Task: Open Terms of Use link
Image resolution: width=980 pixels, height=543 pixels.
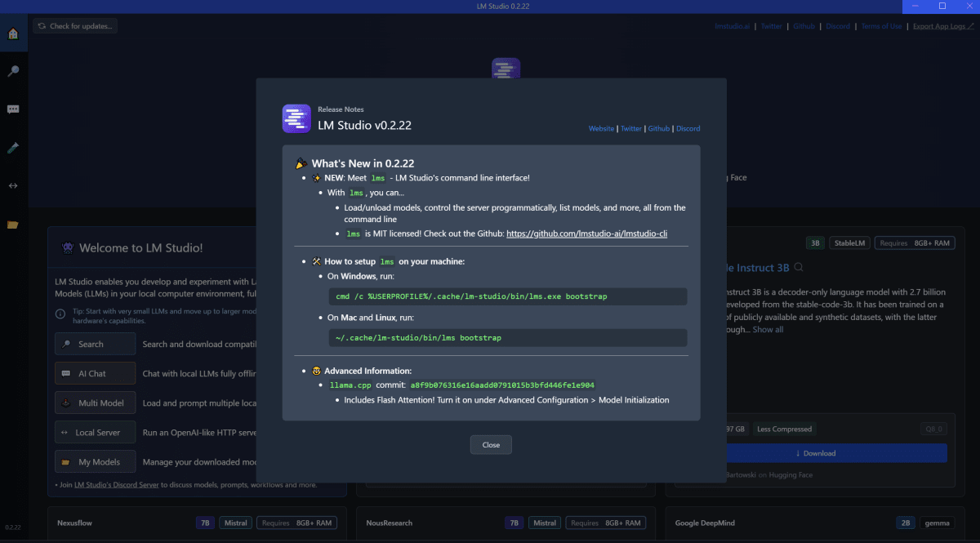Action: pos(882,26)
